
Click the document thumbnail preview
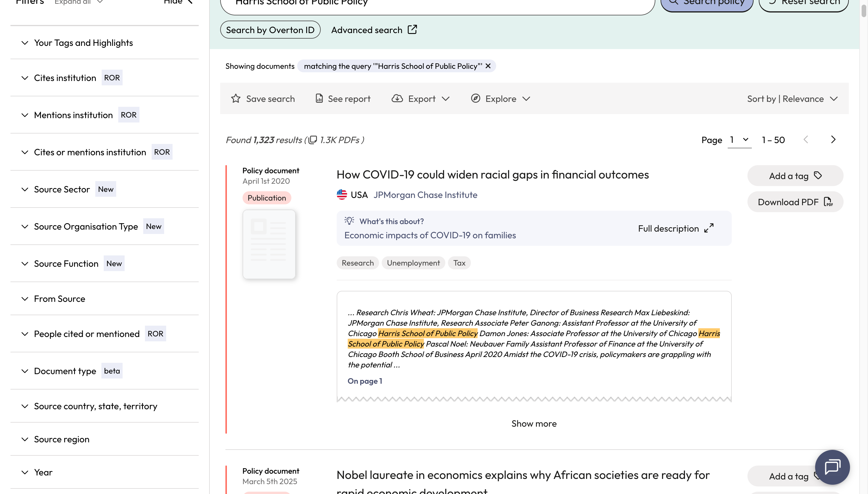[x=269, y=244]
